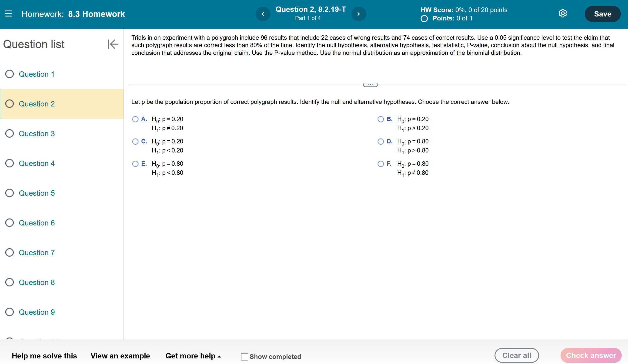
Task: Click the Clear all button
Action: [516, 355]
